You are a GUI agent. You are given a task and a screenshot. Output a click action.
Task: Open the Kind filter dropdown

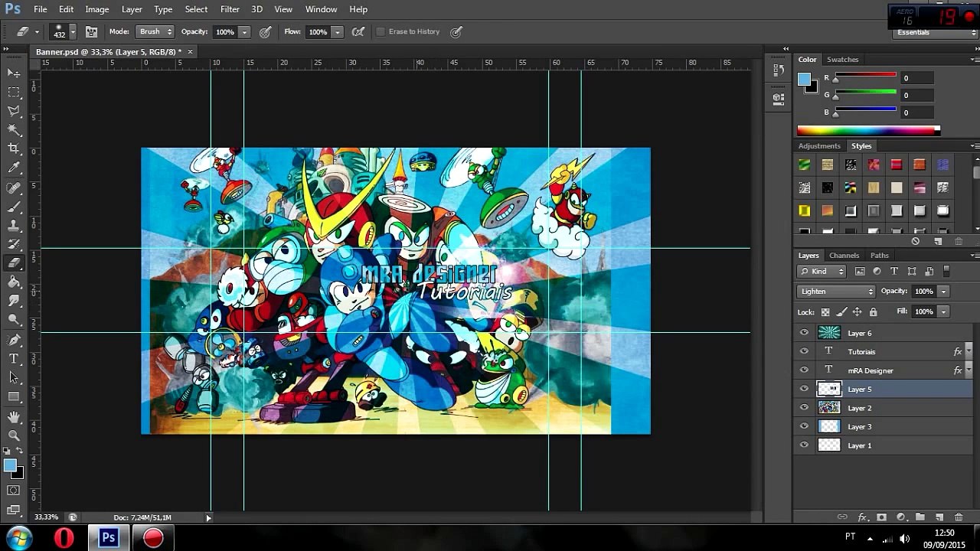821,271
